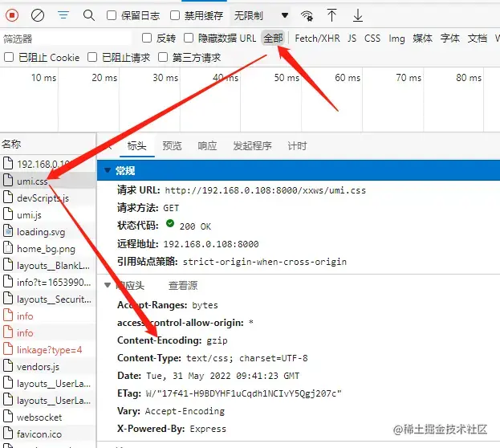Open the search magnifier
Screen dimensions: 500x448
(x=88, y=15)
